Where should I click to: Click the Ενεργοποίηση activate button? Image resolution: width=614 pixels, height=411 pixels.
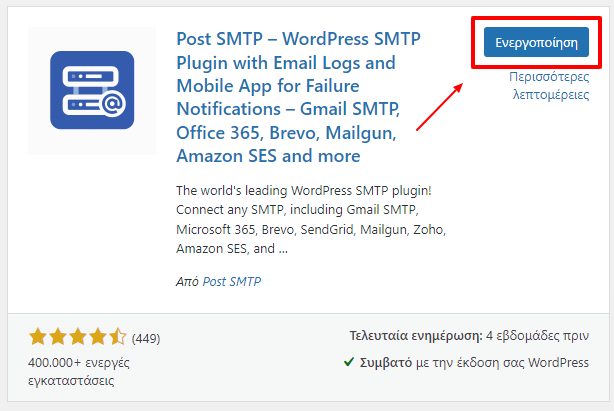(x=536, y=42)
